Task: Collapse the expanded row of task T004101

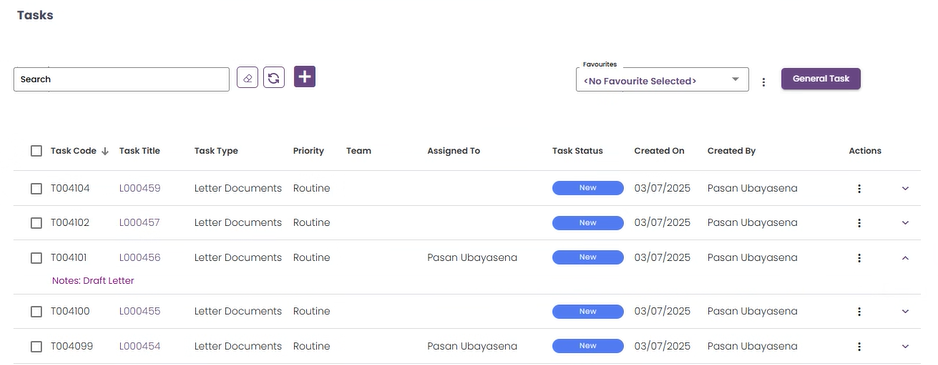Action: tap(905, 258)
